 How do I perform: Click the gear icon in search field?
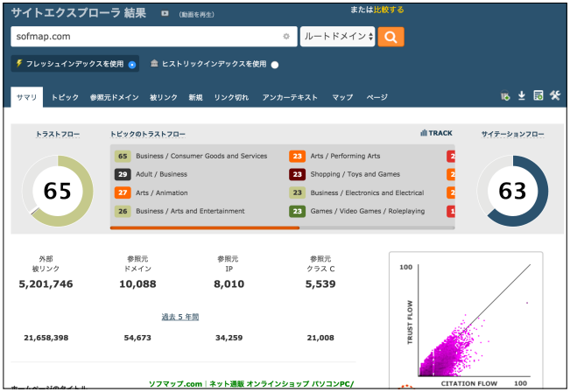click(286, 37)
